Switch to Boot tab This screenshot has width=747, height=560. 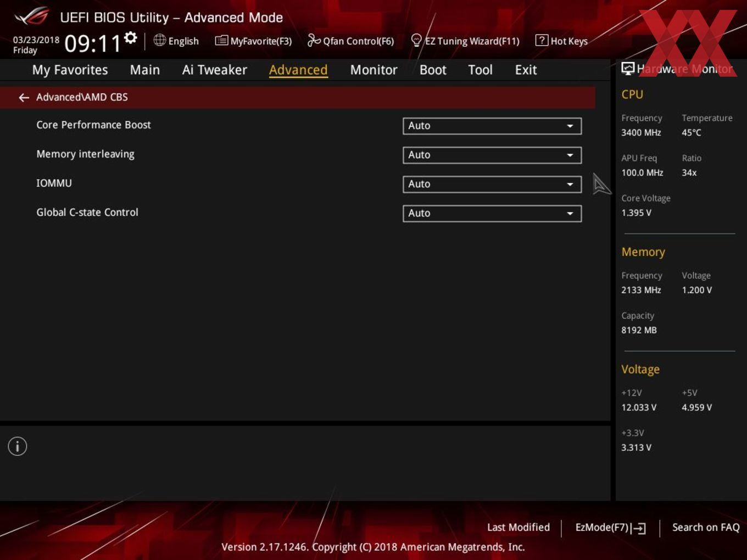coord(433,70)
